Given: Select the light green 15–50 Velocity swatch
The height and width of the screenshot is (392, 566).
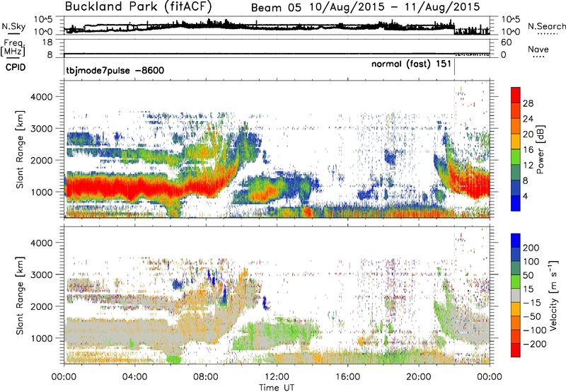Looking at the screenshot, I should point(516,282).
